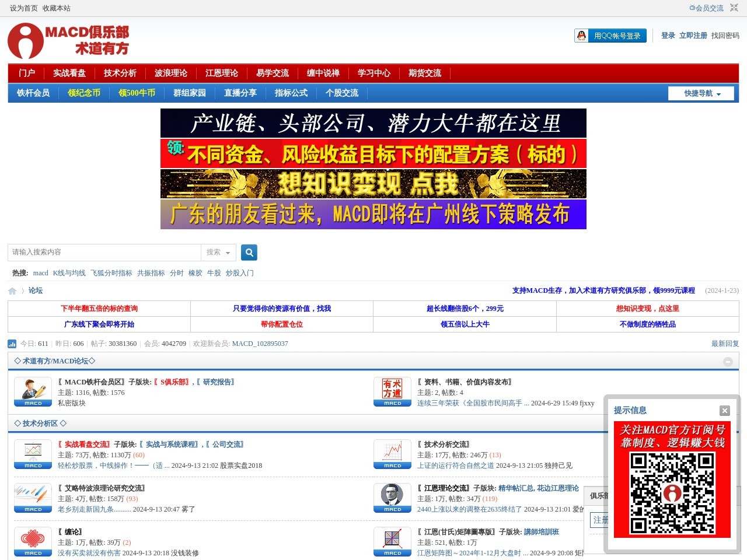747x560 pixels.
Task: Open the 江恩理论交流 portrait icon
Action: point(392,498)
